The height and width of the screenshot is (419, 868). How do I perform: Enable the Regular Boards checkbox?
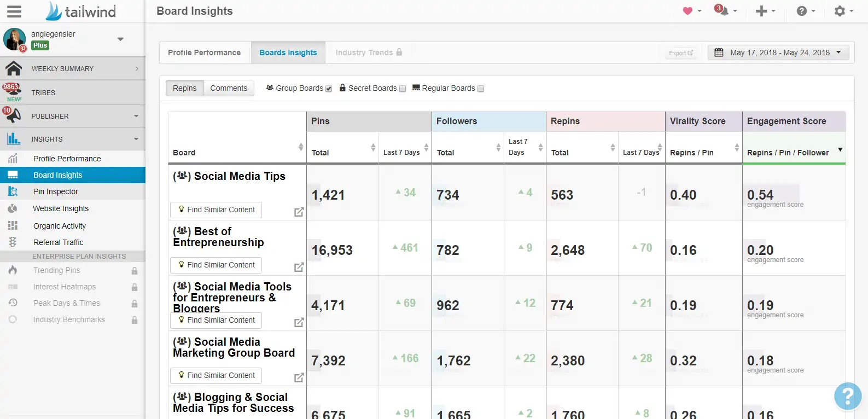pos(481,89)
